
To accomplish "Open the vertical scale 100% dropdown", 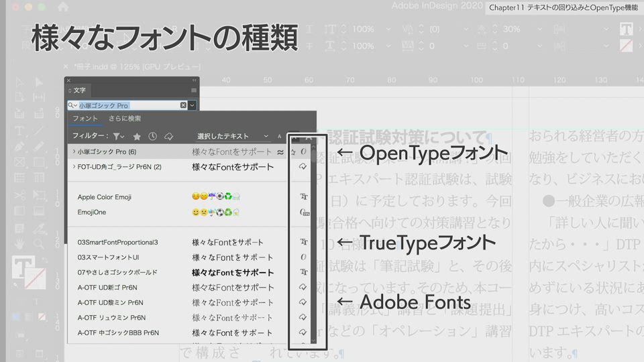I will tap(388, 29).
